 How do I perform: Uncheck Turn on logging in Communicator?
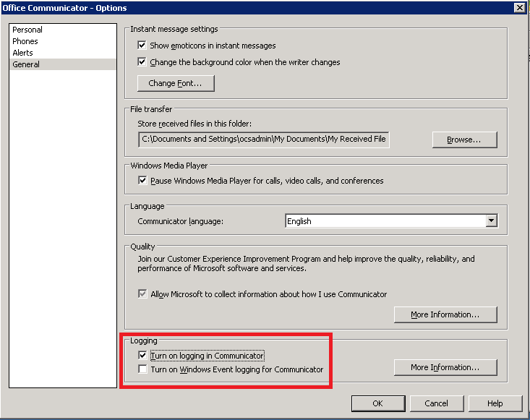[x=142, y=355]
